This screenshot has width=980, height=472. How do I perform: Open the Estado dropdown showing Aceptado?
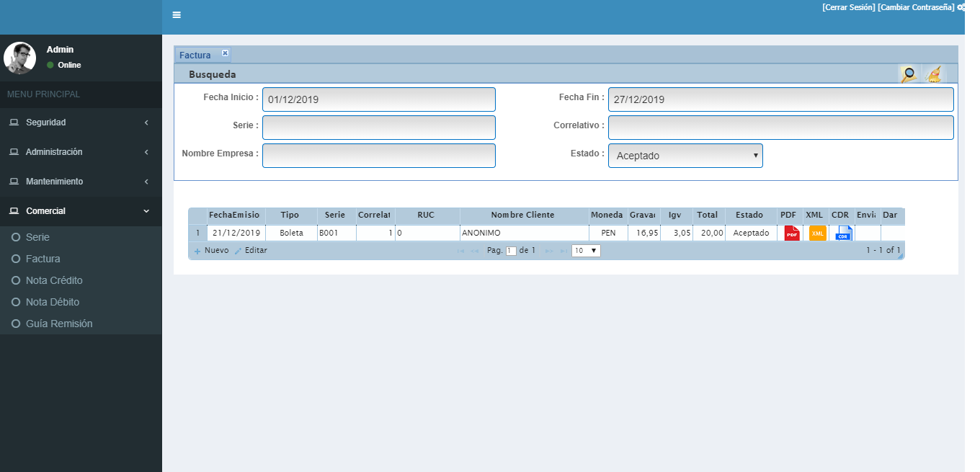coord(685,156)
